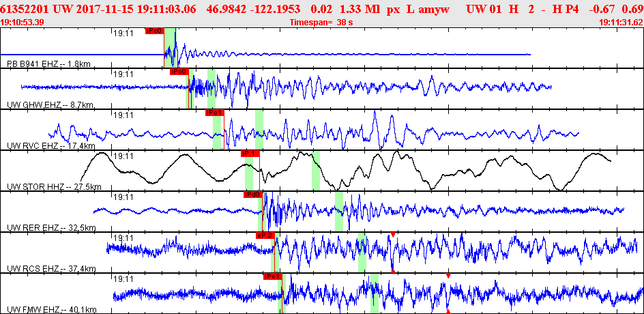The height and width of the screenshot is (314, 644).
Task: Select the iPc0 pick flag on B941 trace
Action: coord(154,31)
